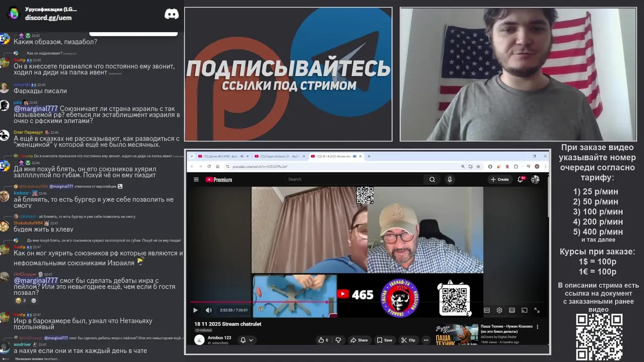Open the player settings gear
This screenshot has width=644, height=362.
point(500,310)
